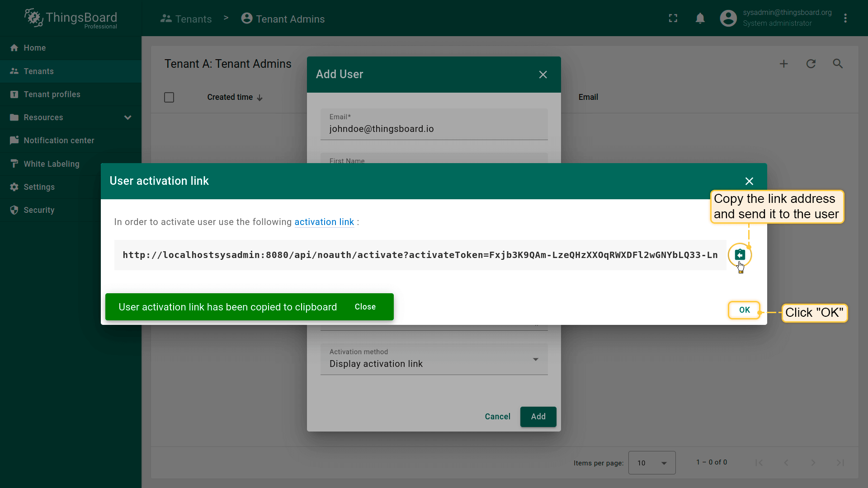Open the activation link hyperlink
This screenshot has height=488, width=868.
(324, 222)
